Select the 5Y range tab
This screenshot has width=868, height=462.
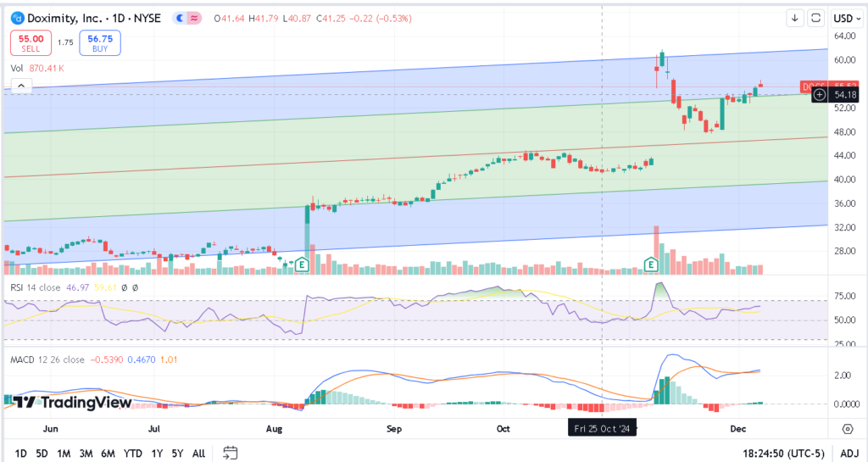pos(177,454)
